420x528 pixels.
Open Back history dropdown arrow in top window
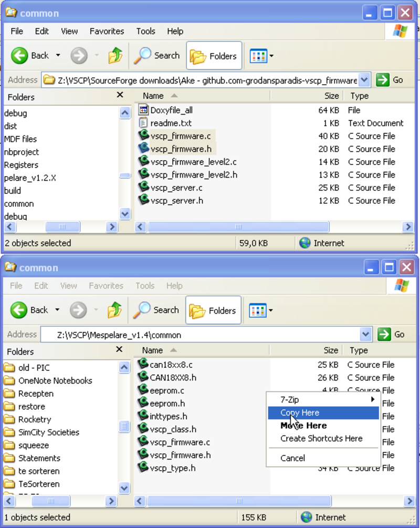pyautogui.click(x=58, y=56)
